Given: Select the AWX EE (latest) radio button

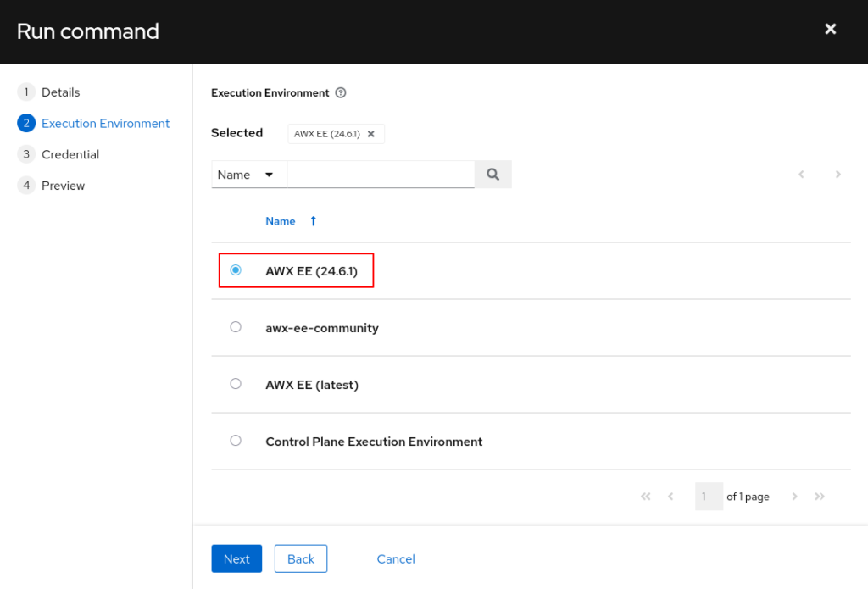Looking at the screenshot, I should 236,384.
